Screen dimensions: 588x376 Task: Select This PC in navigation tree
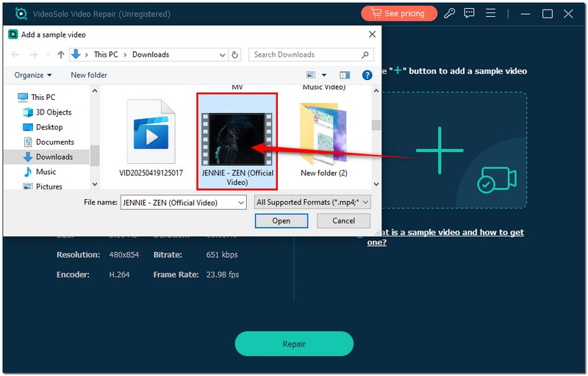tap(36, 98)
